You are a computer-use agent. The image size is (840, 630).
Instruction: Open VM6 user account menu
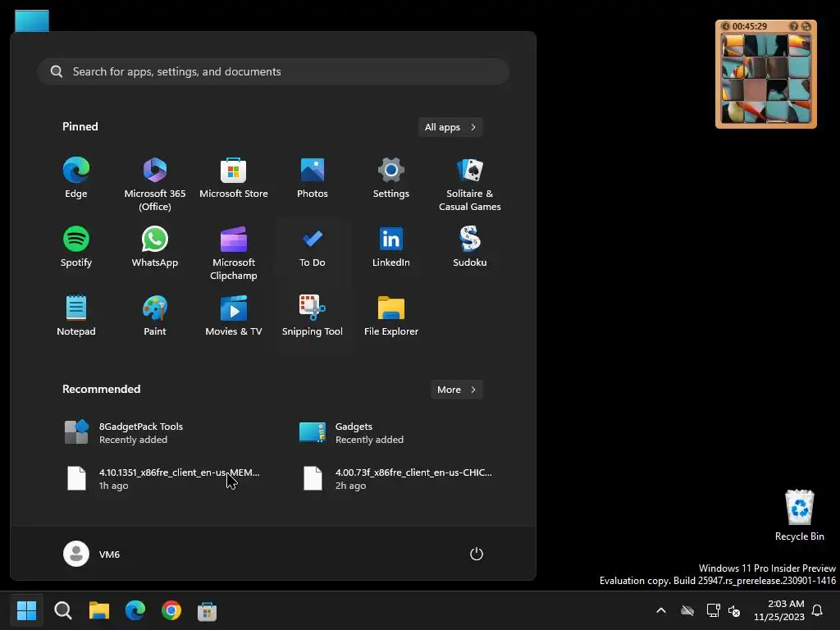[x=92, y=554]
